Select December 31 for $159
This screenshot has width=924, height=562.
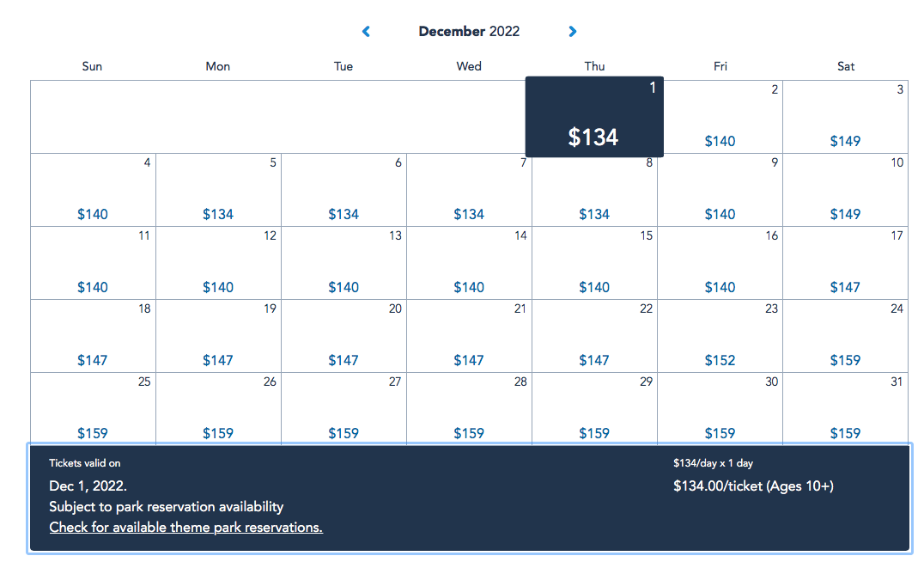846,408
